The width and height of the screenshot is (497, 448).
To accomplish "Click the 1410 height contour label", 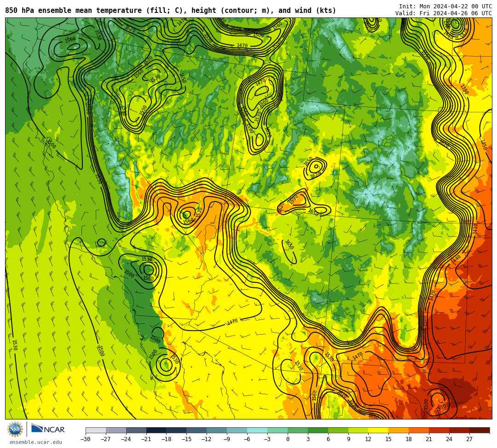I will pyautogui.click(x=475, y=228).
